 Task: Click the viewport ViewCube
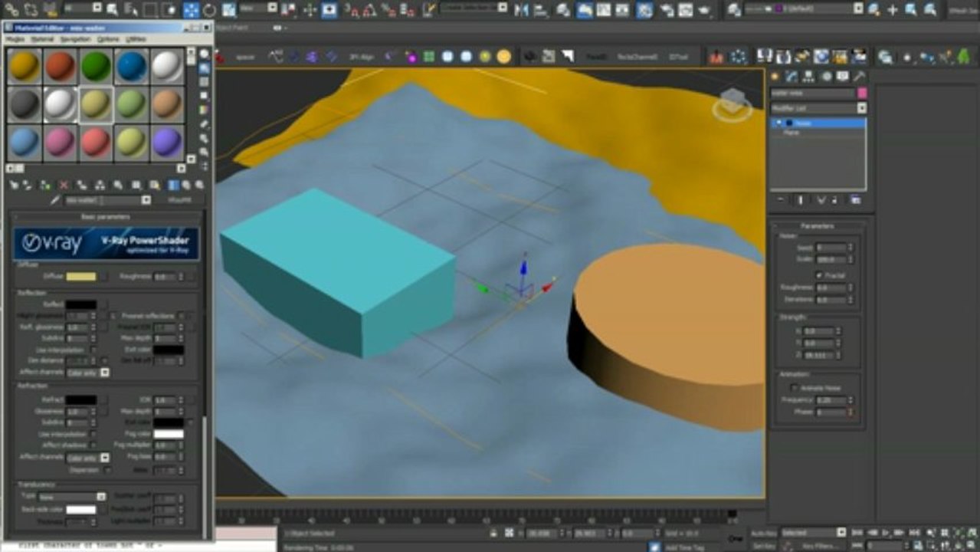click(x=733, y=105)
